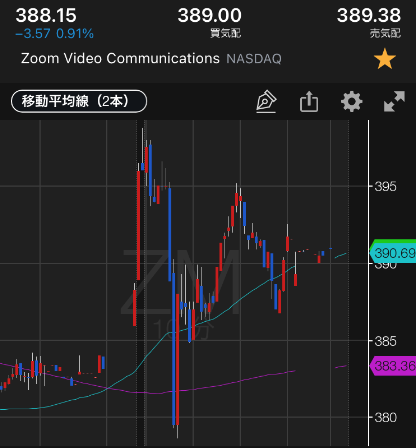Click the 380 price axis label
416x448 pixels.
click(385, 417)
